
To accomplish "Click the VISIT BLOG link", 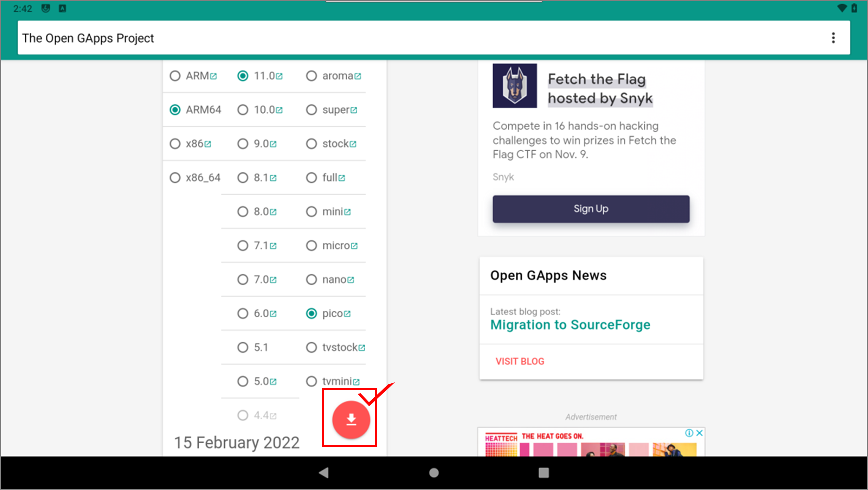I will (x=520, y=361).
